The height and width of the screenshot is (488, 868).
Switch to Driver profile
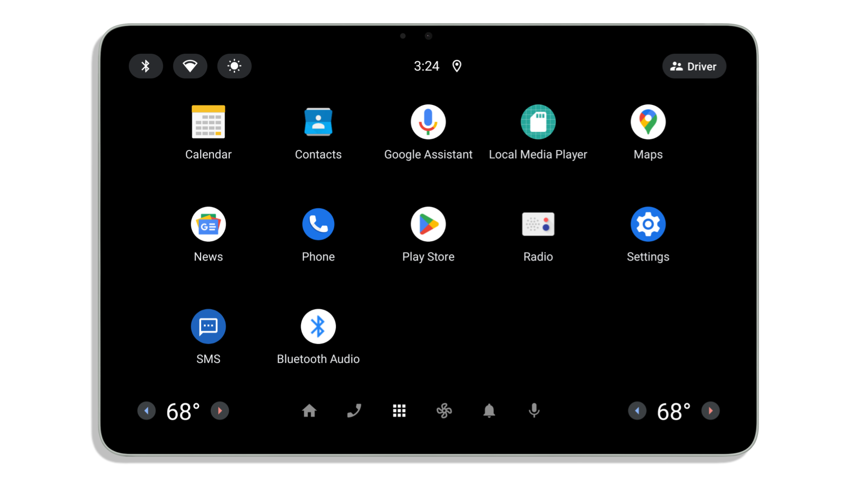693,66
